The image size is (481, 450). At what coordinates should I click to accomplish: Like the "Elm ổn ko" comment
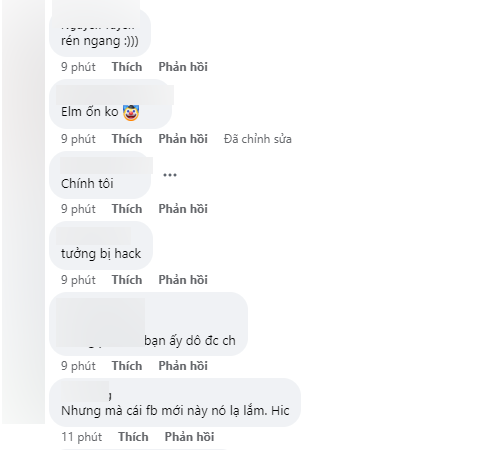point(127,139)
